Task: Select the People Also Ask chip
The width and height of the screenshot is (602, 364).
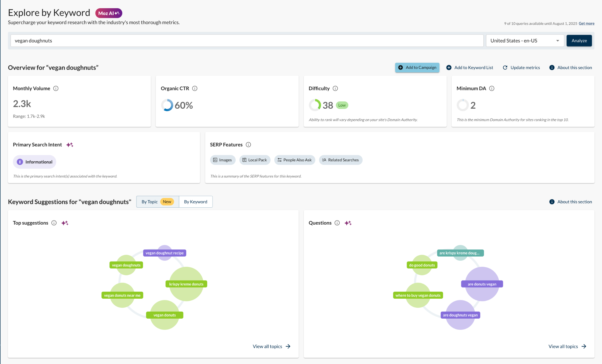Action: 295,160
